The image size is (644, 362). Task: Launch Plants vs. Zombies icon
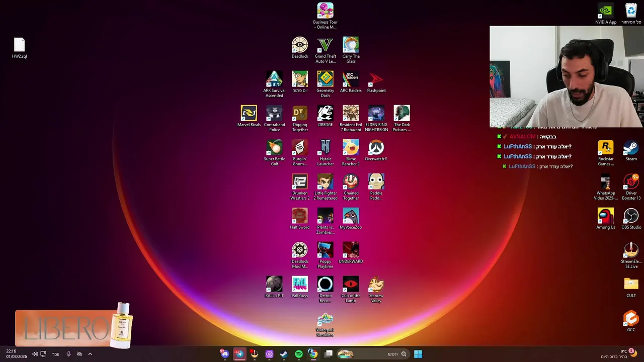coord(325,221)
